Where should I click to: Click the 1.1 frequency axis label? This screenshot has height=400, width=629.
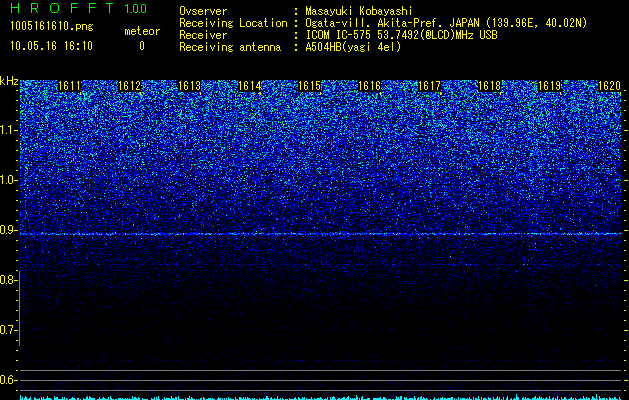click(x=8, y=130)
